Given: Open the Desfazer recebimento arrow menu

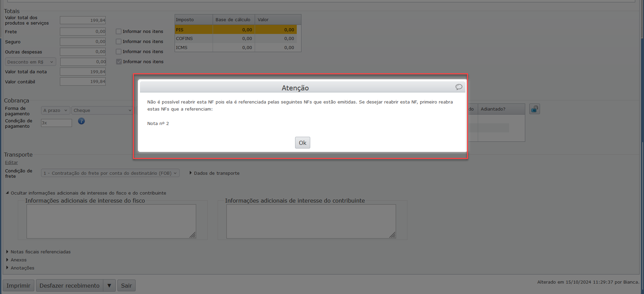Looking at the screenshot, I should [x=109, y=286].
